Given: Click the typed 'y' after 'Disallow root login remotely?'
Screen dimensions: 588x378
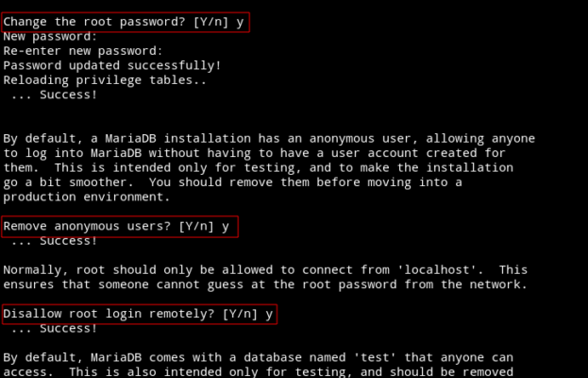Looking at the screenshot, I should tap(269, 315).
